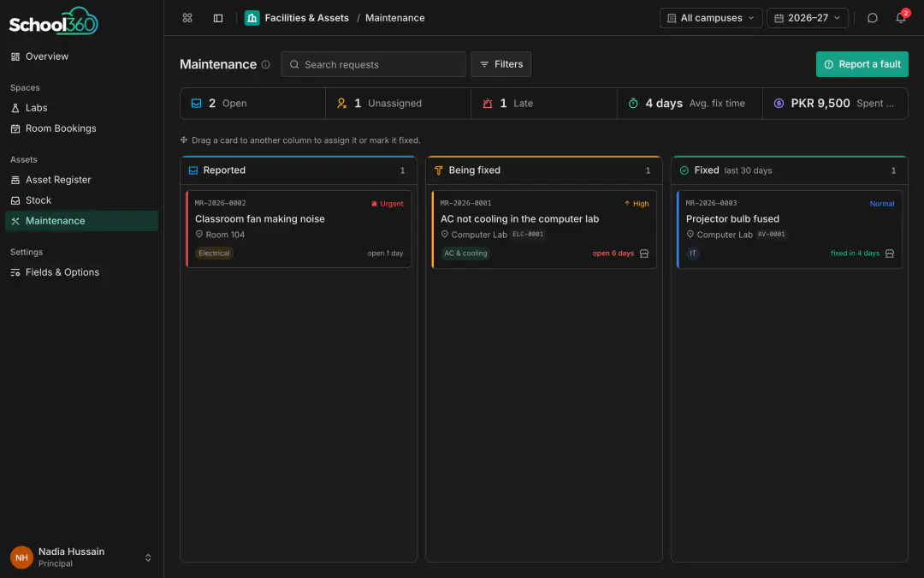
Task: Click the NH user avatar
Action: [21, 557]
